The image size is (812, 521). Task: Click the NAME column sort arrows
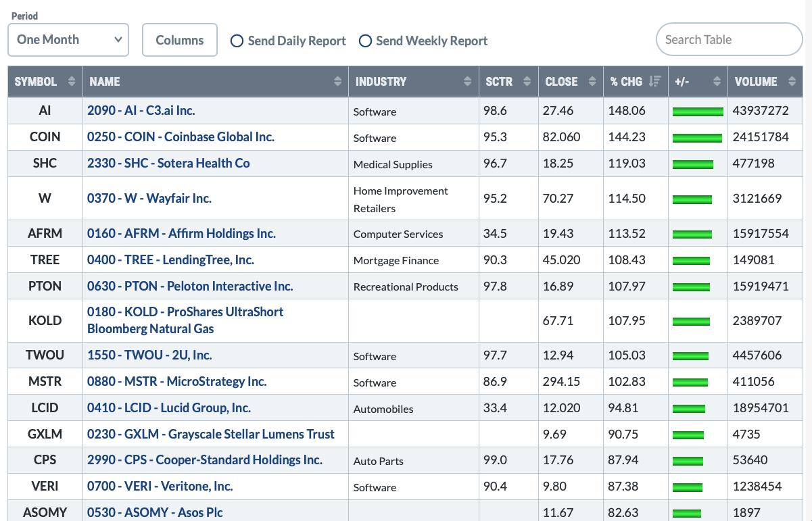pos(337,82)
